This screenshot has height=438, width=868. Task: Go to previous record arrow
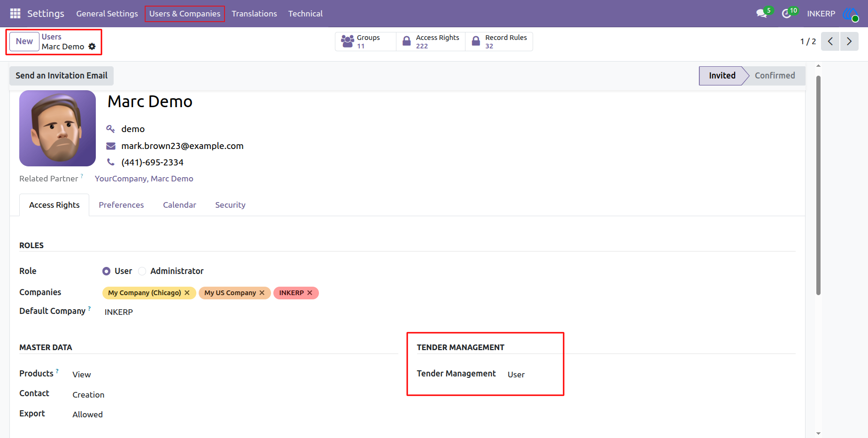[830, 41]
